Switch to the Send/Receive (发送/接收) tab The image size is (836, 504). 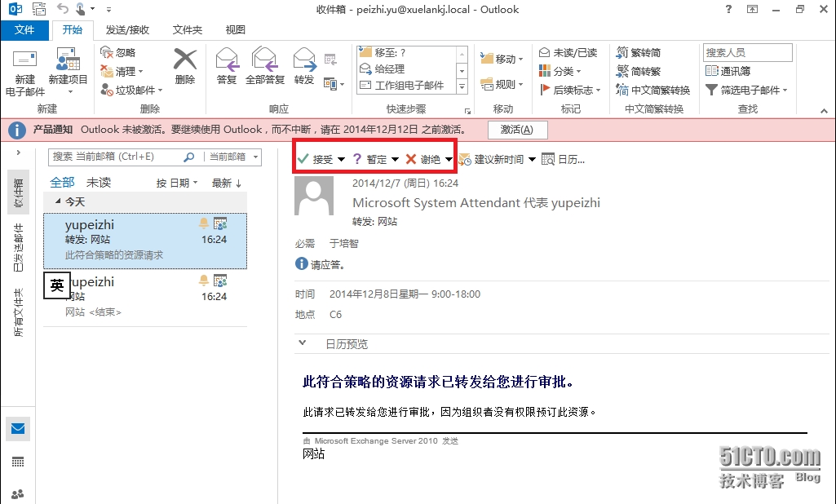pos(127,30)
